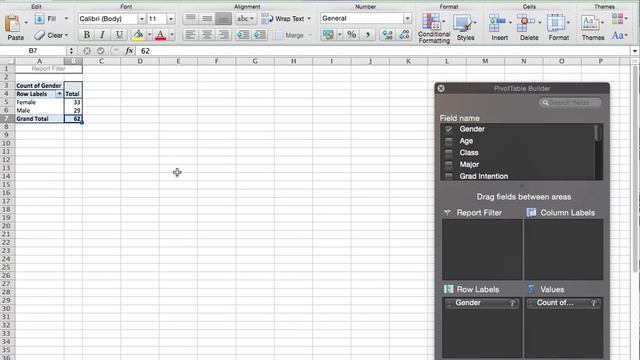Click the Count of Gender cell
640x360 pixels.
[40, 86]
